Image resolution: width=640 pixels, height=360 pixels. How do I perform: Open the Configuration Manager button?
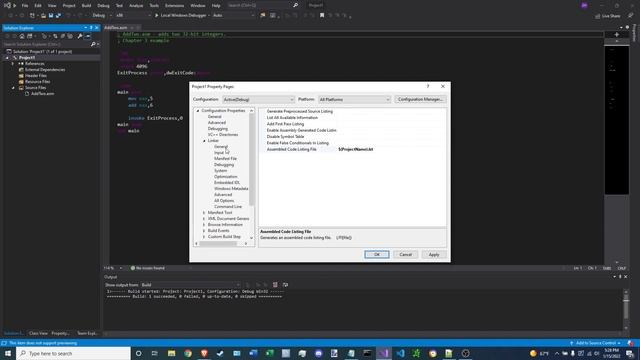tap(420, 100)
